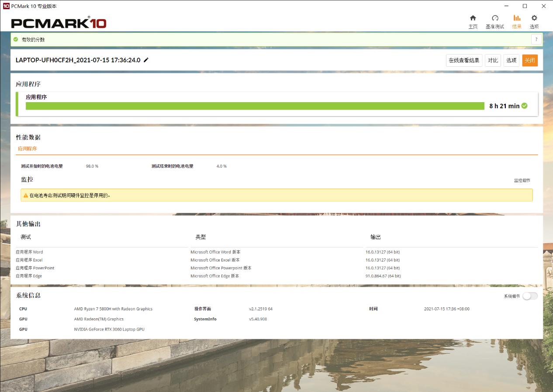Click the question mark help icon
553x392 pixels.
536,40
